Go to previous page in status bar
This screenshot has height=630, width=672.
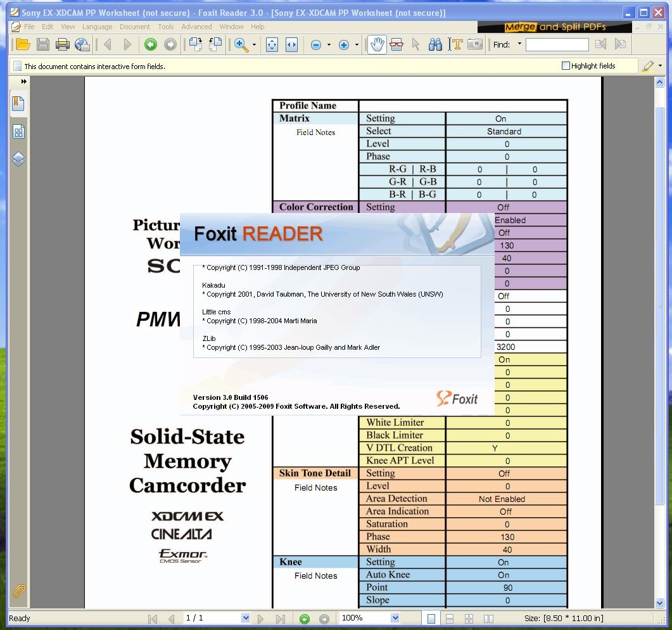point(172,619)
